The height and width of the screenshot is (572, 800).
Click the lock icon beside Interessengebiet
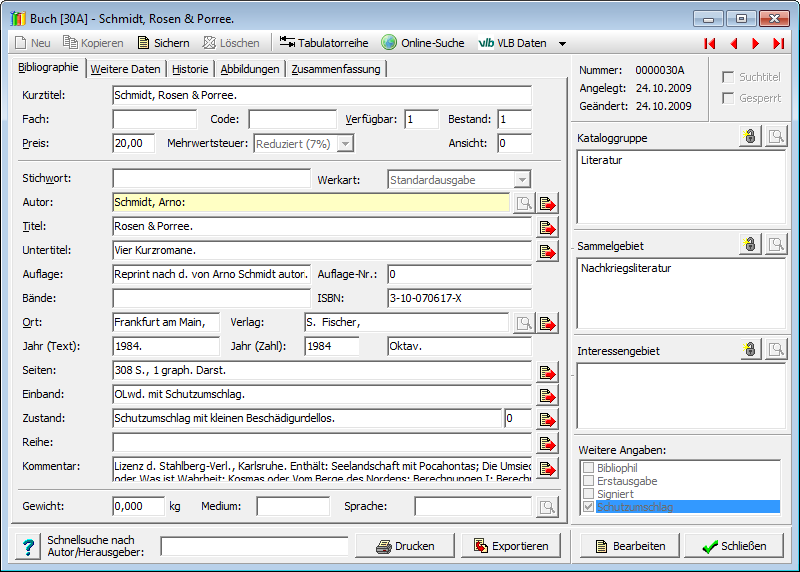[750, 350]
